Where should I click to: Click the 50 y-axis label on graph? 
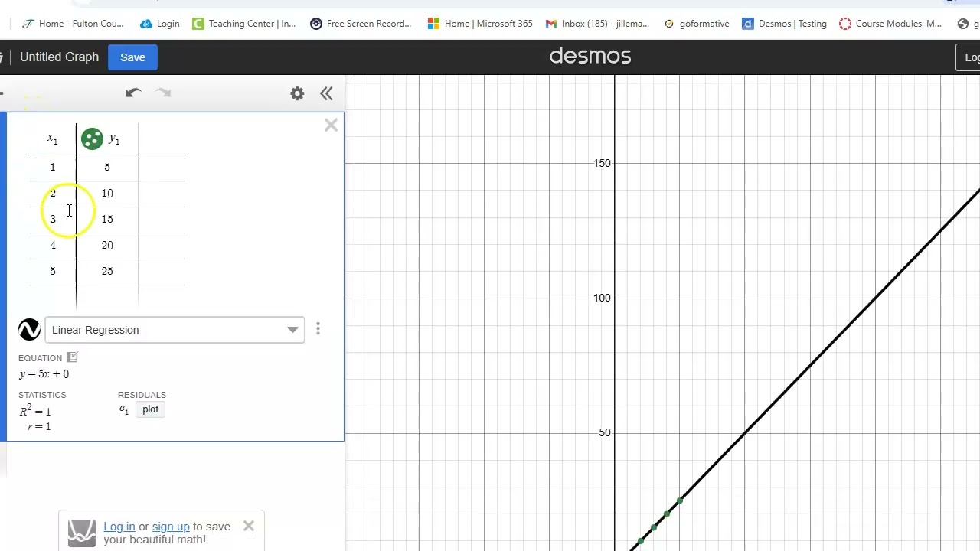pyautogui.click(x=605, y=432)
